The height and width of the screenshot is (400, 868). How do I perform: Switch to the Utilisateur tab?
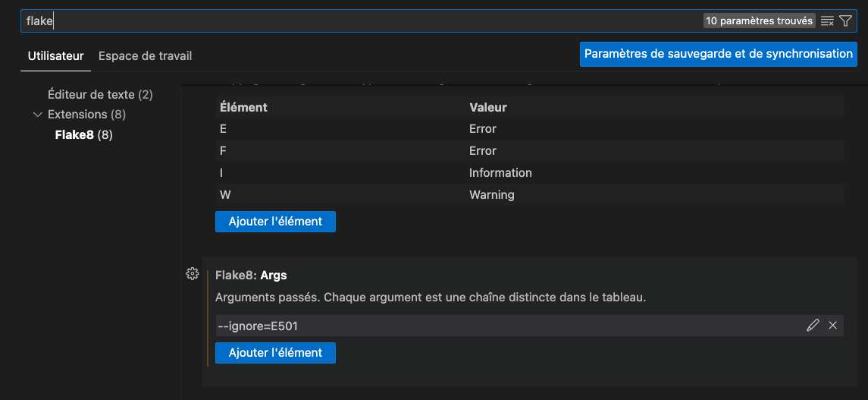coord(55,56)
